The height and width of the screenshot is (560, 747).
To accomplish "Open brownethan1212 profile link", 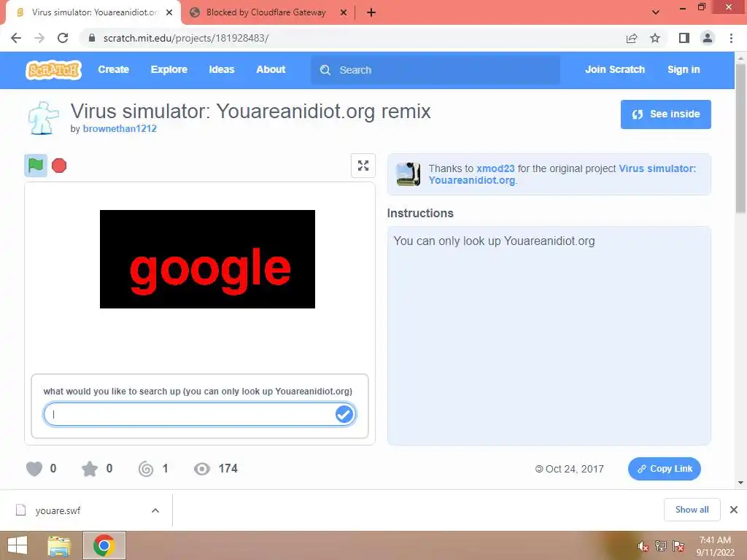I will [x=120, y=128].
